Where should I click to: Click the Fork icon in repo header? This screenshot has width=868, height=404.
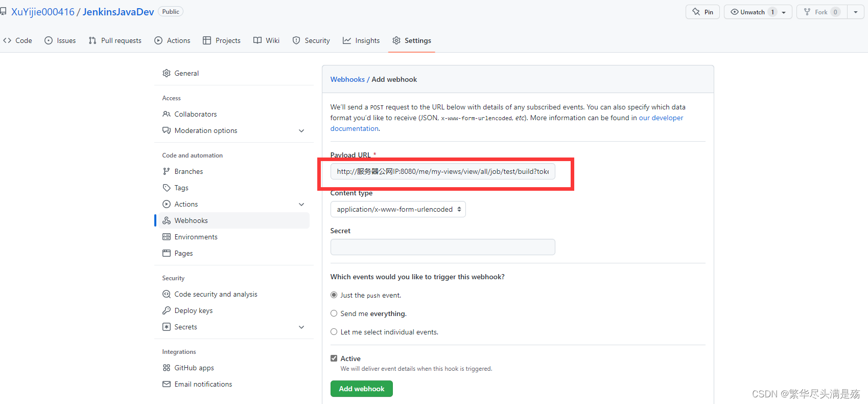(807, 12)
